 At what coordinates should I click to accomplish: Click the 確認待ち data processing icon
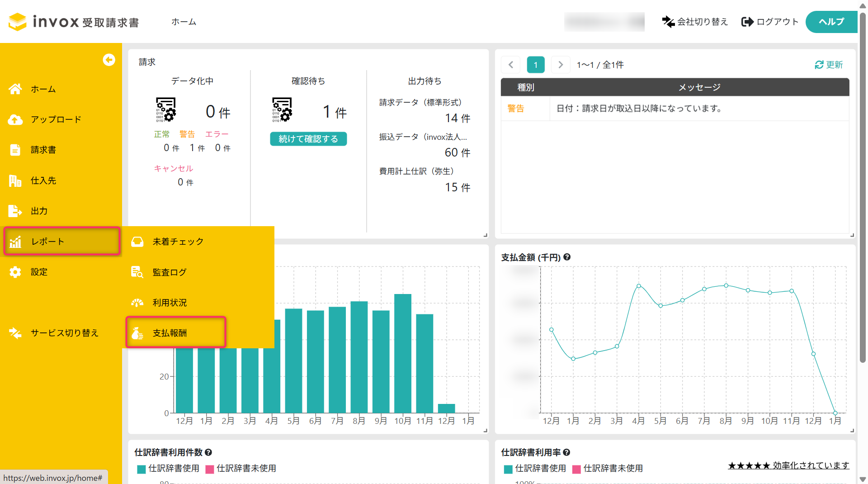(282, 110)
